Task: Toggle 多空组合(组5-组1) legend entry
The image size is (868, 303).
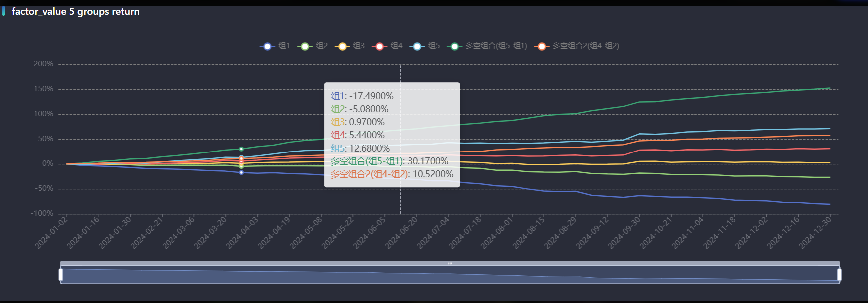Action: click(x=487, y=46)
